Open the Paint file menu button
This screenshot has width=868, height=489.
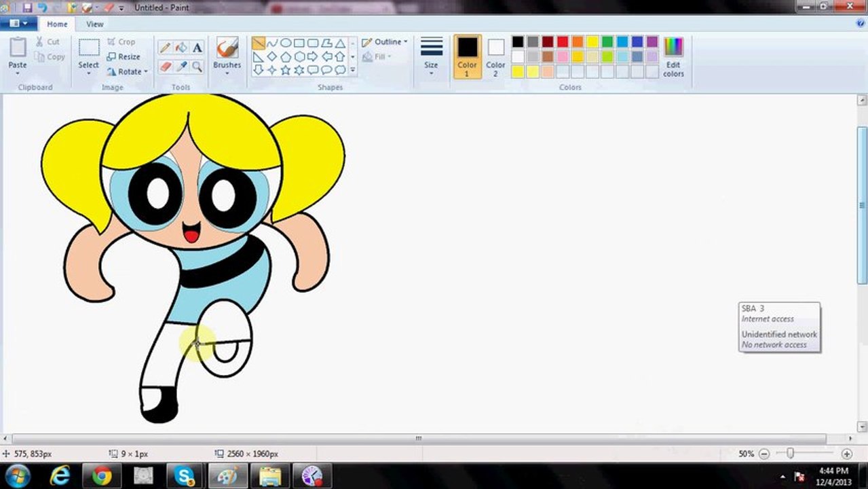(18, 24)
